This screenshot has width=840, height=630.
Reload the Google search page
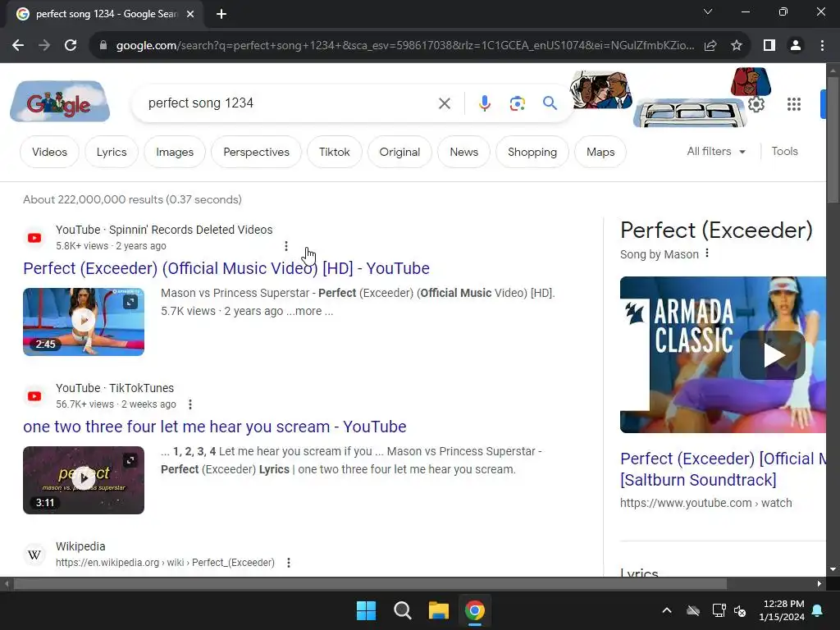[x=71, y=46]
